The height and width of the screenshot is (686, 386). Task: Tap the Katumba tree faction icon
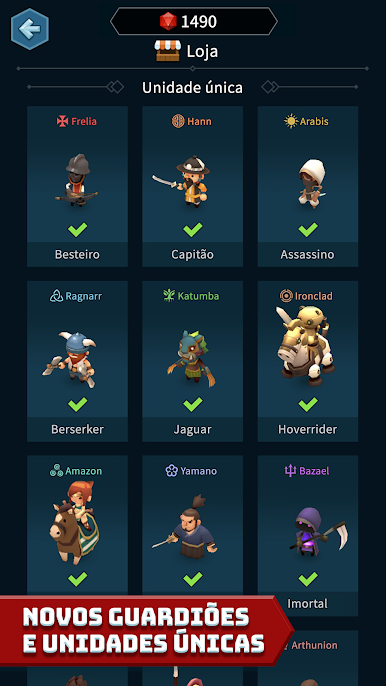(x=169, y=296)
